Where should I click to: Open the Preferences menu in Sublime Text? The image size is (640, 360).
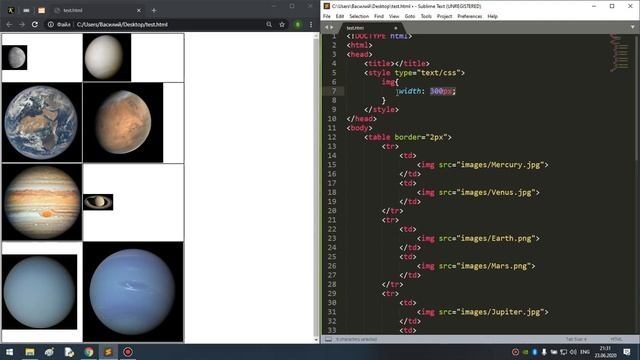pyautogui.click(x=470, y=16)
